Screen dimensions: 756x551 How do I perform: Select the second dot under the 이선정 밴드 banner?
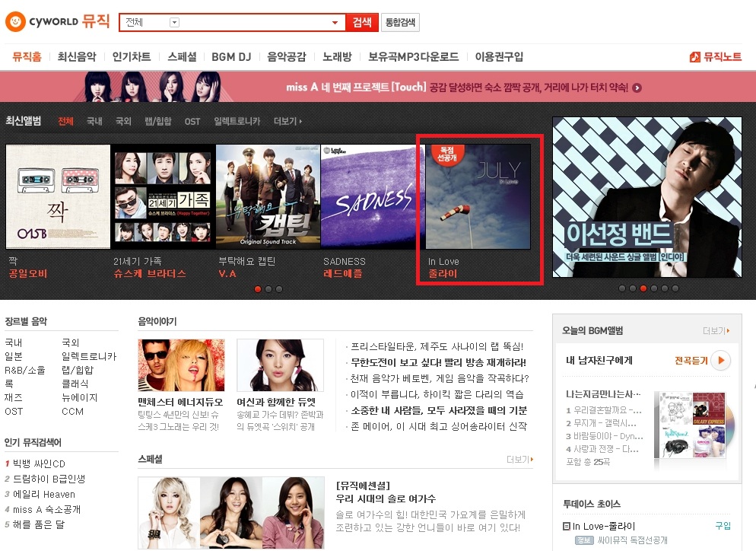(x=633, y=288)
